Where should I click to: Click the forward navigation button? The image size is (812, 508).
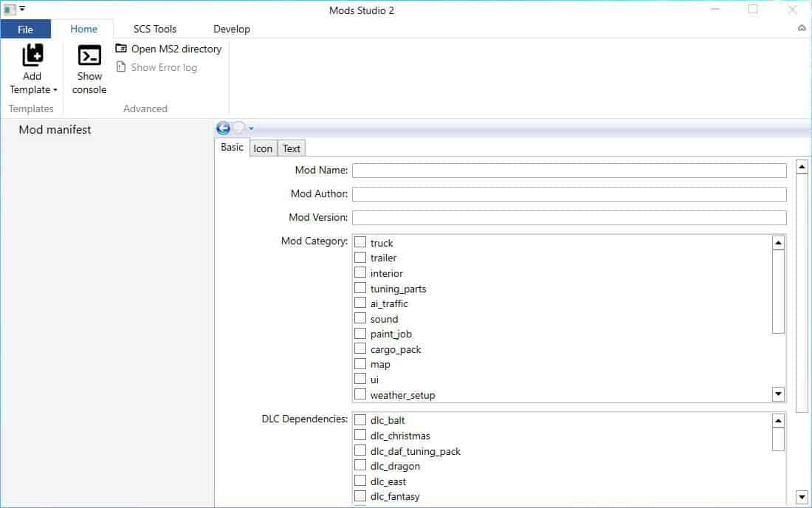pos(238,128)
